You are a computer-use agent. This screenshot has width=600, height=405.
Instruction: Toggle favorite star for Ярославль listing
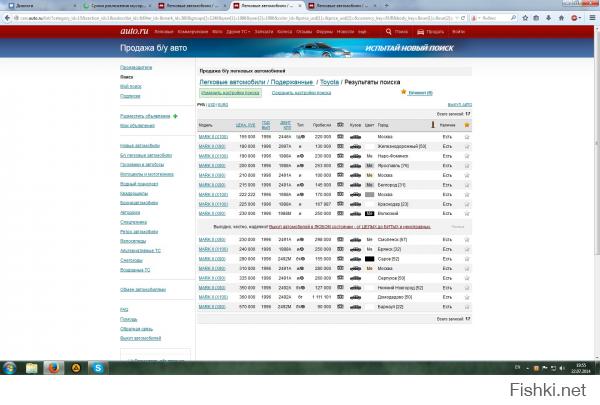(466, 166)
